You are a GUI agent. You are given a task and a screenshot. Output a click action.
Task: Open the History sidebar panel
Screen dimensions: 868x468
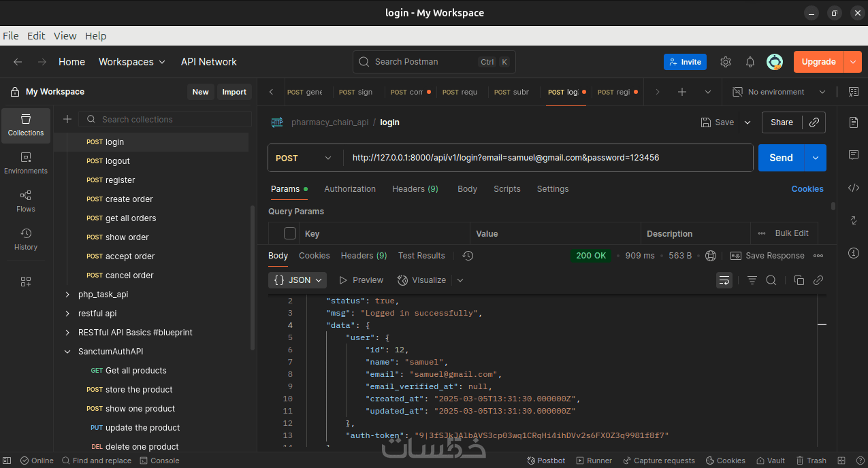pos(26,239)
